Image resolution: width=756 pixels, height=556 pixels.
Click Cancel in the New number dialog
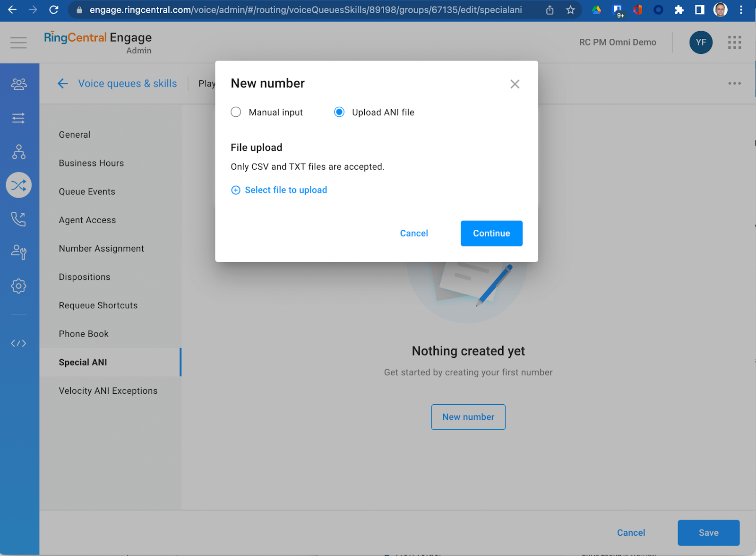click(414, 234)
